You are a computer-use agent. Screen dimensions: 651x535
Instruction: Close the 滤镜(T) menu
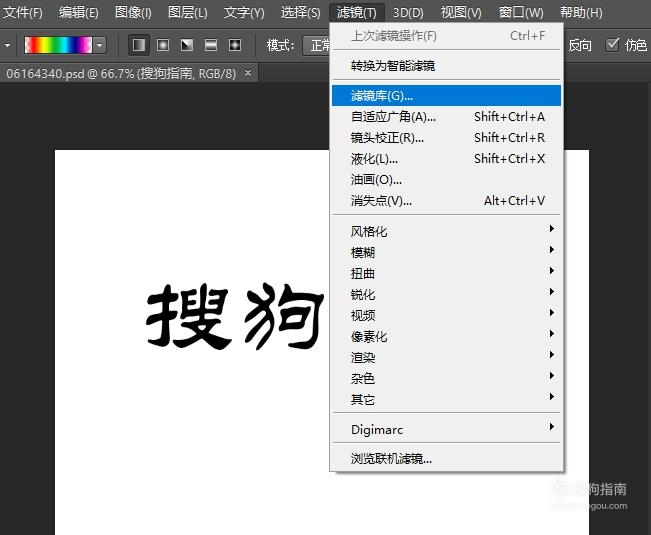tap(357, 12)
